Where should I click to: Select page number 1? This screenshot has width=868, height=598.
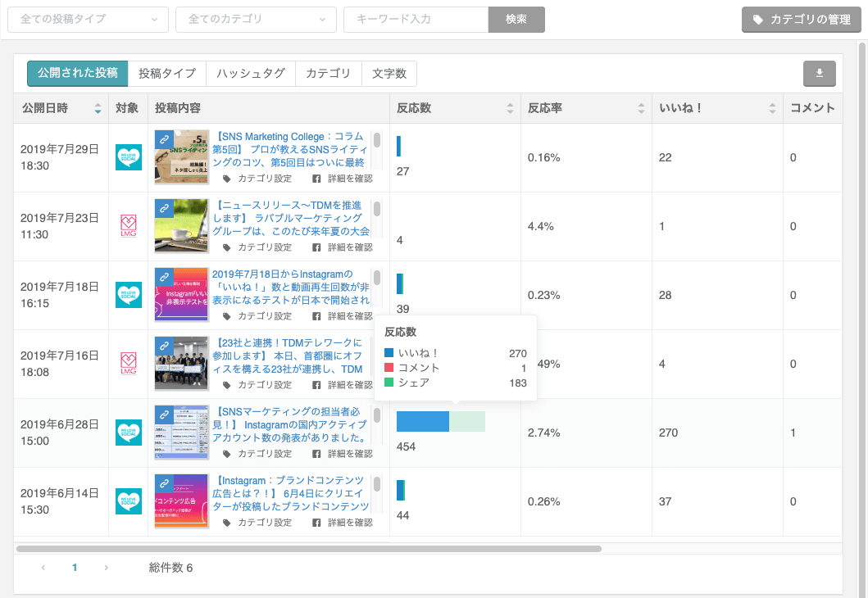click(75, 568)
